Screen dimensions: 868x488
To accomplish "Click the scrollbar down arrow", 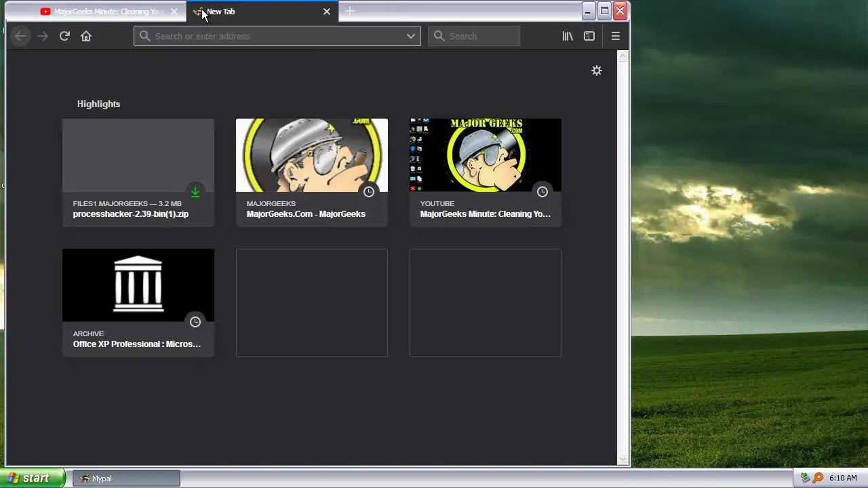I will 623,460.
